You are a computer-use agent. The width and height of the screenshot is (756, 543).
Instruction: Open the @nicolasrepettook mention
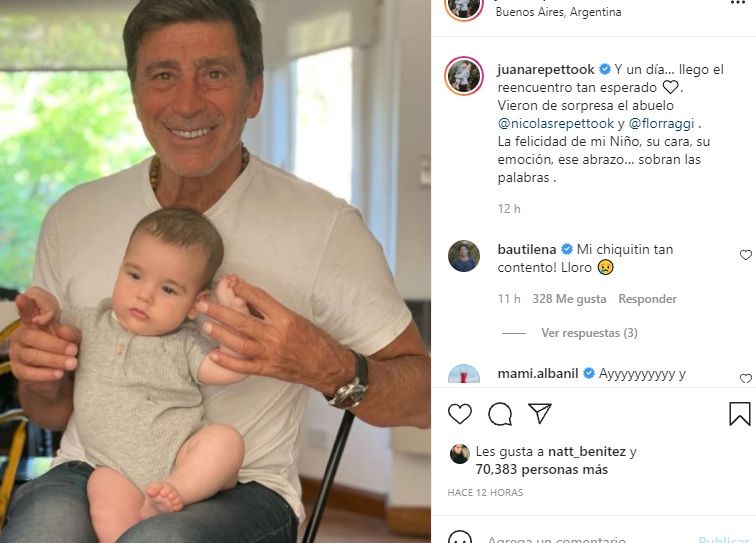click(x=555, y=124)
